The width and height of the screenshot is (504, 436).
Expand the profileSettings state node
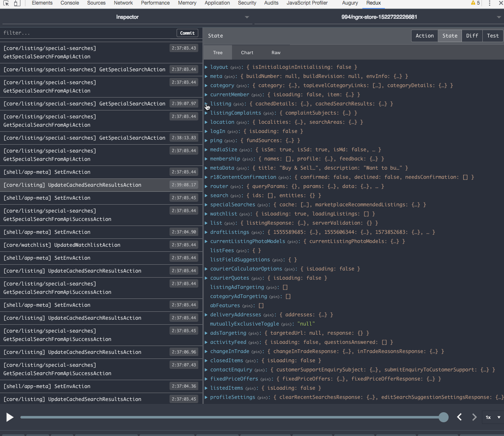[x=206, y=397]
